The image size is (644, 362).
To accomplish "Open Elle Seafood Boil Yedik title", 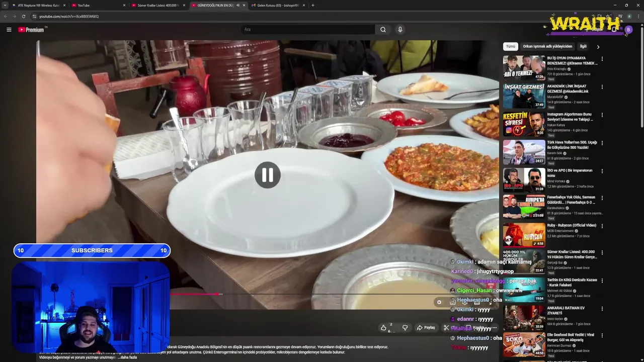I will pos(571,337).
